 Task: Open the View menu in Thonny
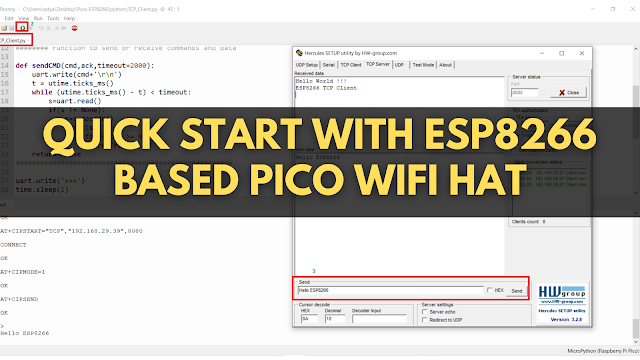tap(24, 18)
